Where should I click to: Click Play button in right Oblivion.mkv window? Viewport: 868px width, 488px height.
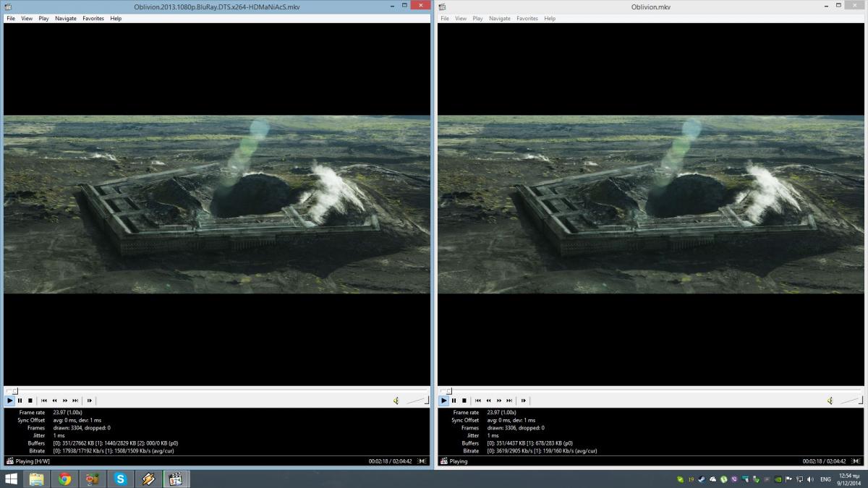point(444,401)
